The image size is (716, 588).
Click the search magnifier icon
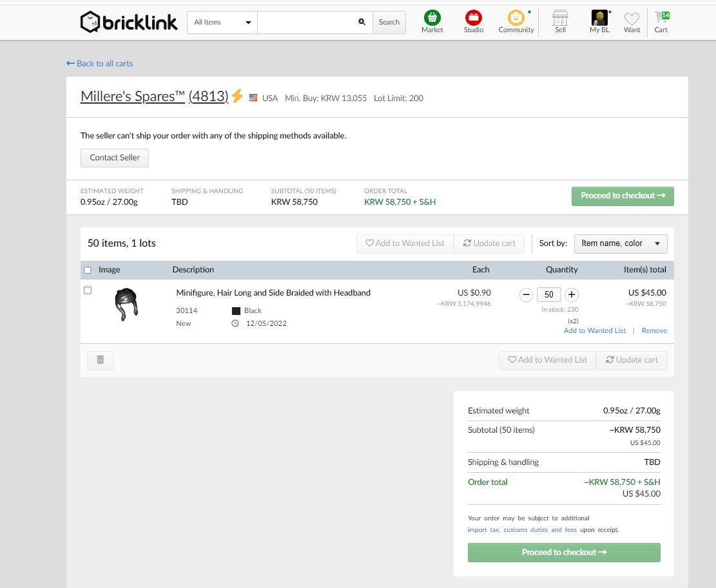point(362,21)
